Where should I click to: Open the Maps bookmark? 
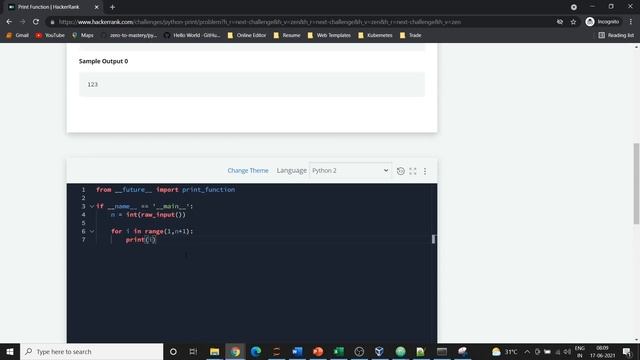tap(82, 35)
